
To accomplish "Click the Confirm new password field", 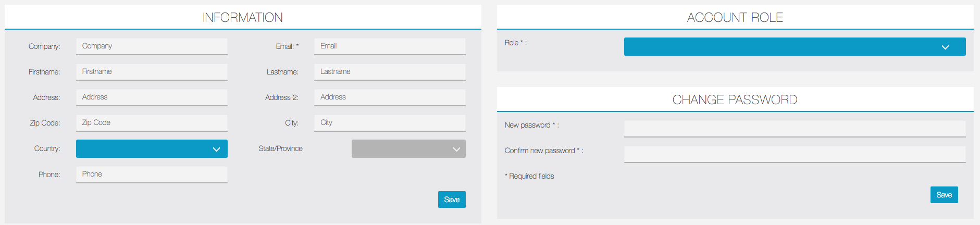I will (x=794, y=154).
